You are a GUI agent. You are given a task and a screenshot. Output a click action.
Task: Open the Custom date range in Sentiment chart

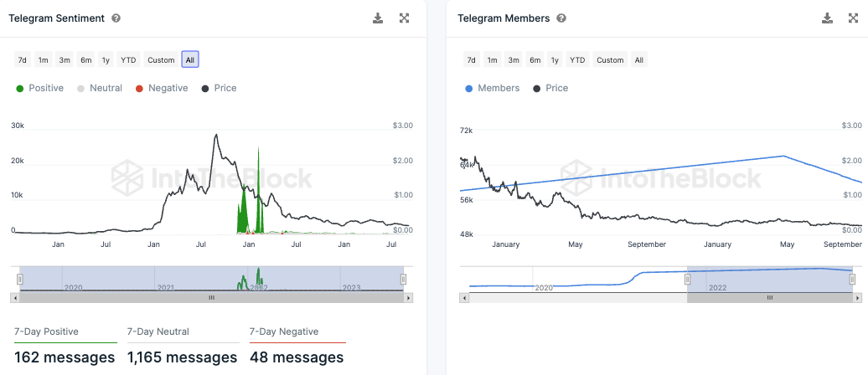[x=161, y=59]
